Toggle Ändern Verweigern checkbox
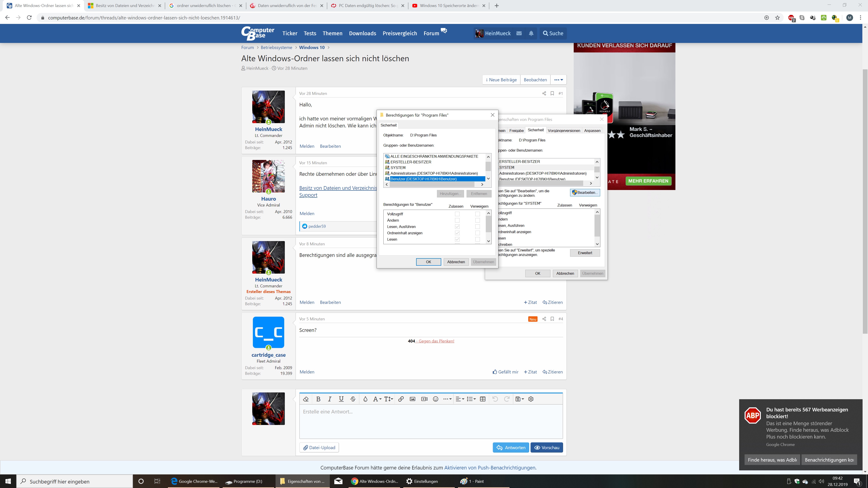 [x=477, y=220]
